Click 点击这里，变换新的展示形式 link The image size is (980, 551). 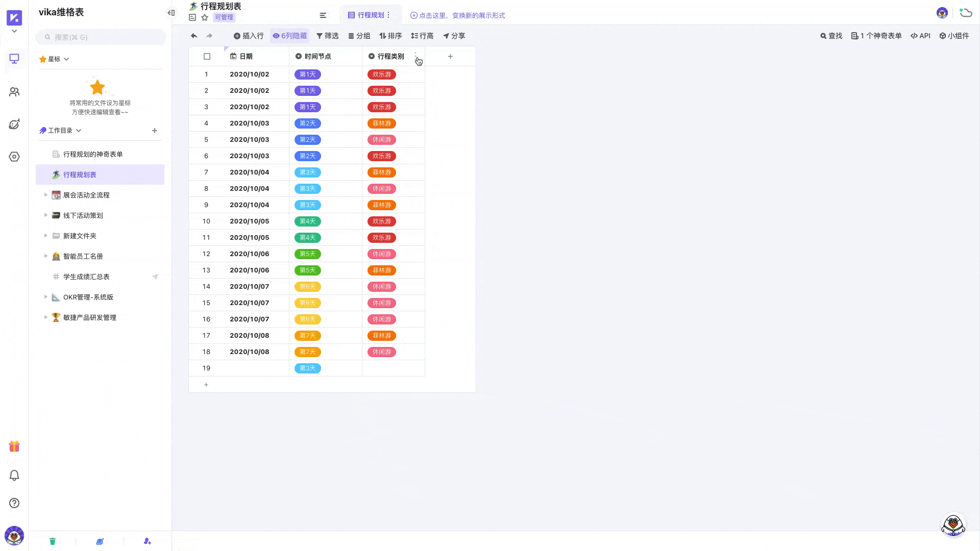click(458, 15)
